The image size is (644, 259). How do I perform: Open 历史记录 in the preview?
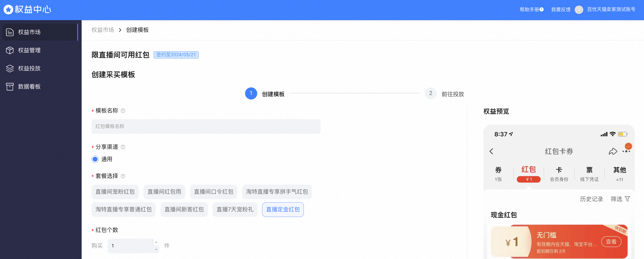(592, 199)
